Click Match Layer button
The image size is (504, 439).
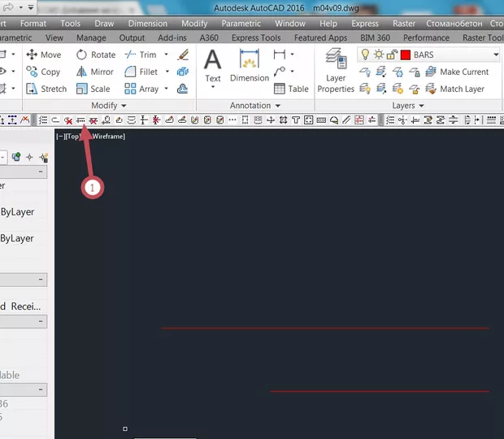point(454,89)
